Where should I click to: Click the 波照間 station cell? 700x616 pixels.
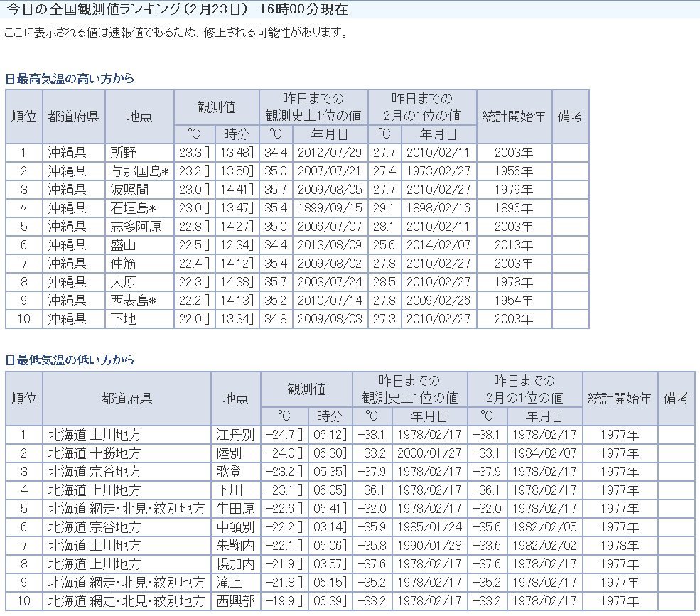[x=129, y=190]
